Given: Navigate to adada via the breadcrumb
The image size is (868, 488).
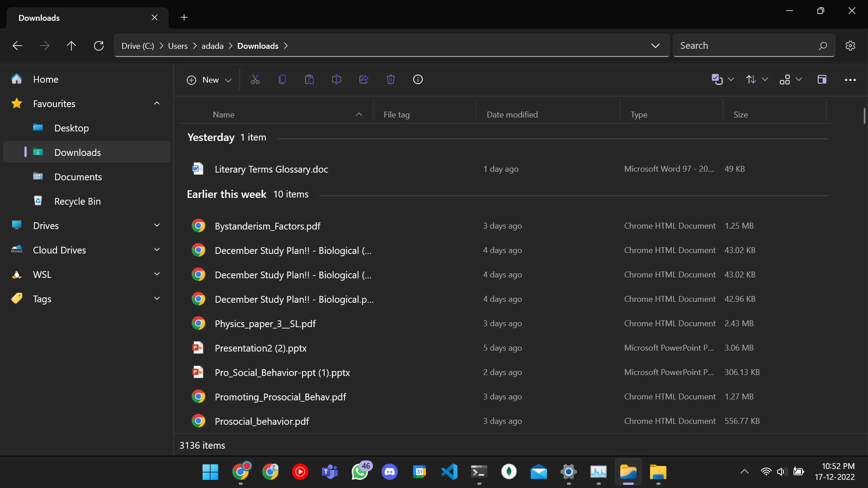Looking at the screenshot, I should (212, 46).
